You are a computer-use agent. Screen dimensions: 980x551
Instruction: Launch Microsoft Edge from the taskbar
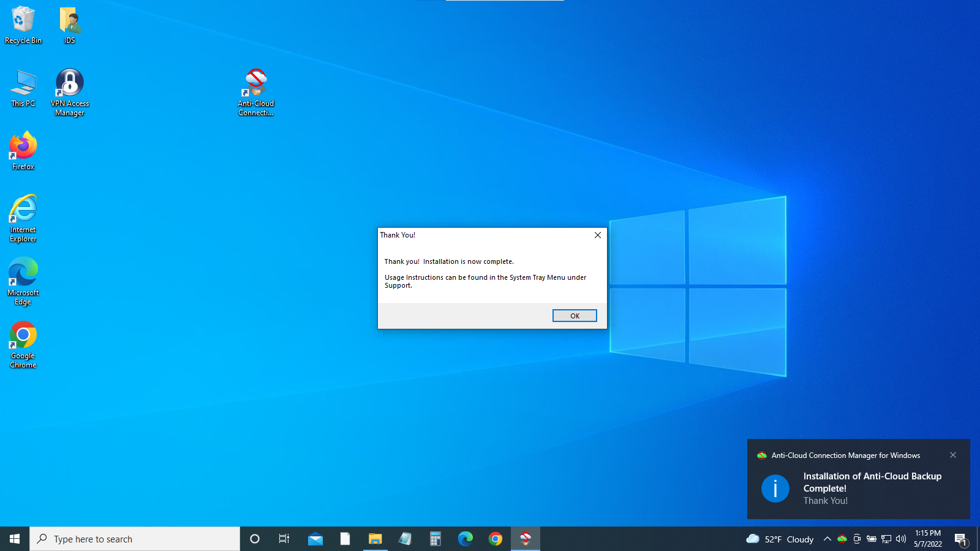coord(466,539)
